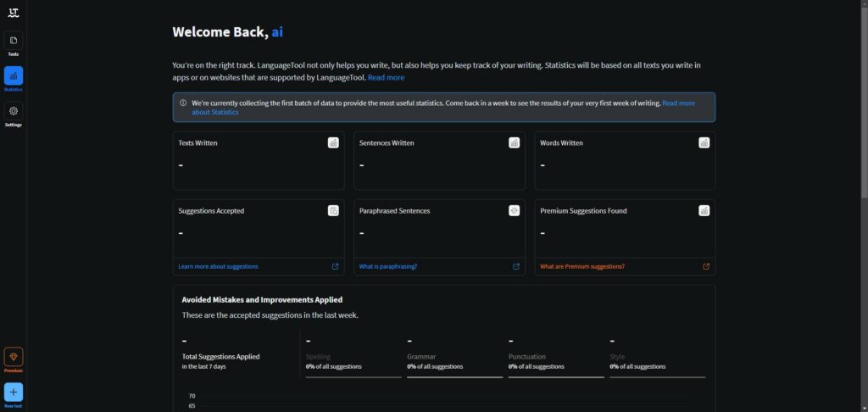868x412 pixels.
Task: Click the Paraphrased Sentences heading
Action: (x=395, y=211)
